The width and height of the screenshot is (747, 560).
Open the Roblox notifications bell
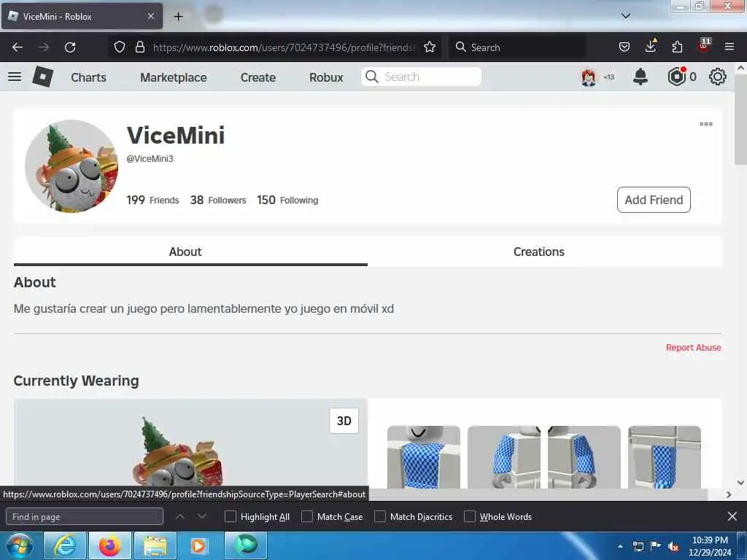[640, 77]
